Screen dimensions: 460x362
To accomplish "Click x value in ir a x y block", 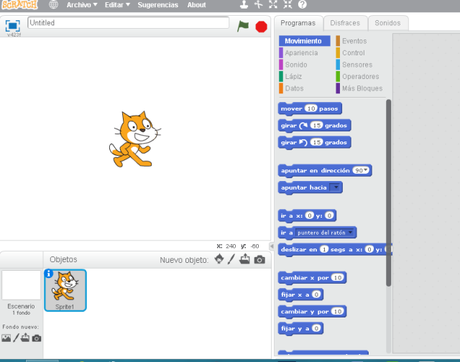I will tap(310, 215).
